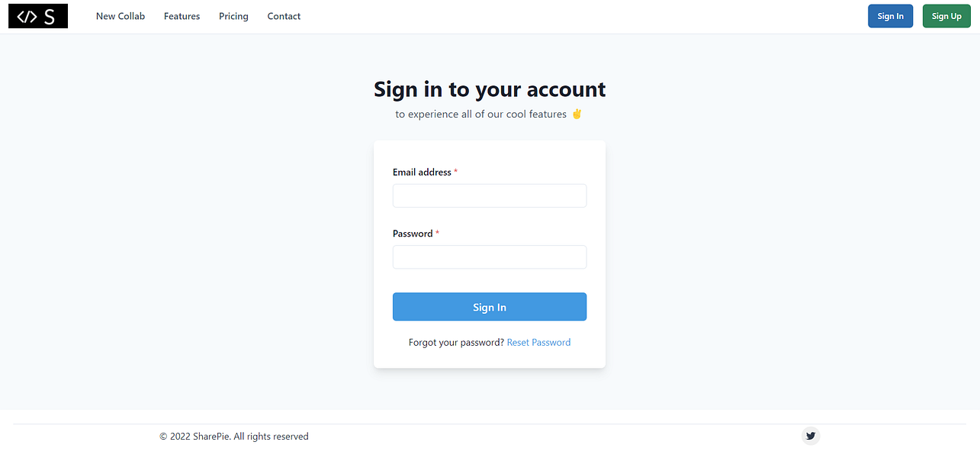
Task: Focus the Password input field
Action: (489, 256)
